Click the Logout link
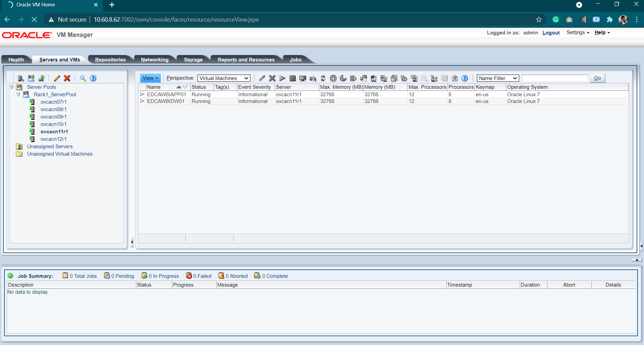 coord(551,33)
